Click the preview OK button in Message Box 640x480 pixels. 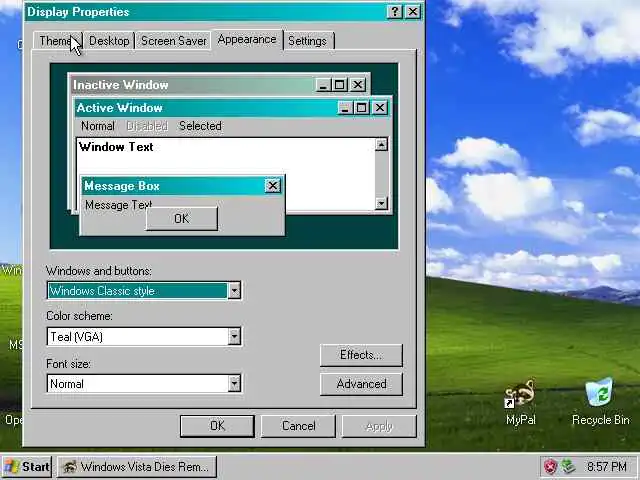[182, 219]
